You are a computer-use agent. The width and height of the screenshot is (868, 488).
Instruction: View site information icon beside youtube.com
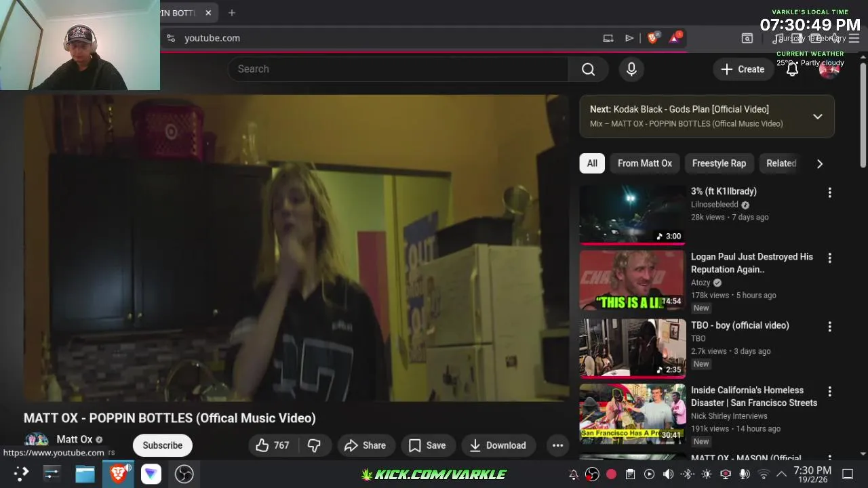pyautogui.click(x=171, y=38)
